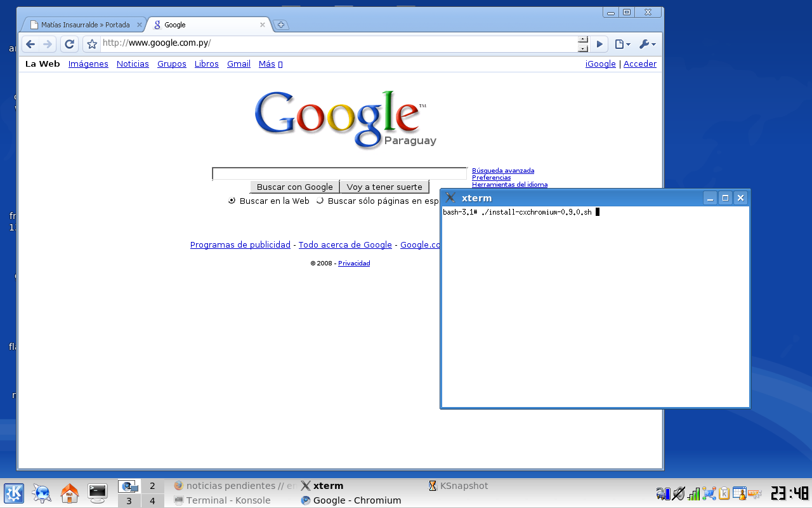Expand the wrench tools menu
The height and width of the screenshot is (508, 812).
647,44
